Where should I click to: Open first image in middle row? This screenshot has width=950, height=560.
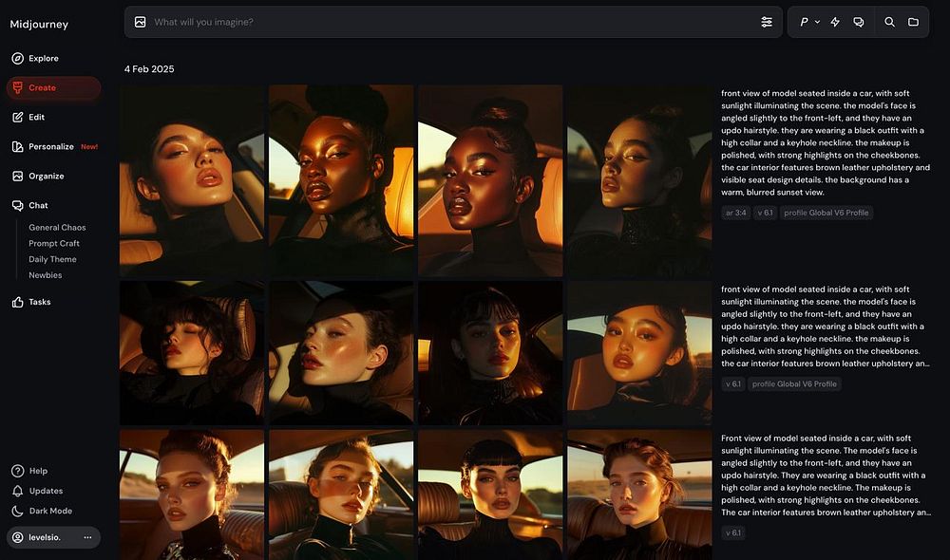coord(192,353)
